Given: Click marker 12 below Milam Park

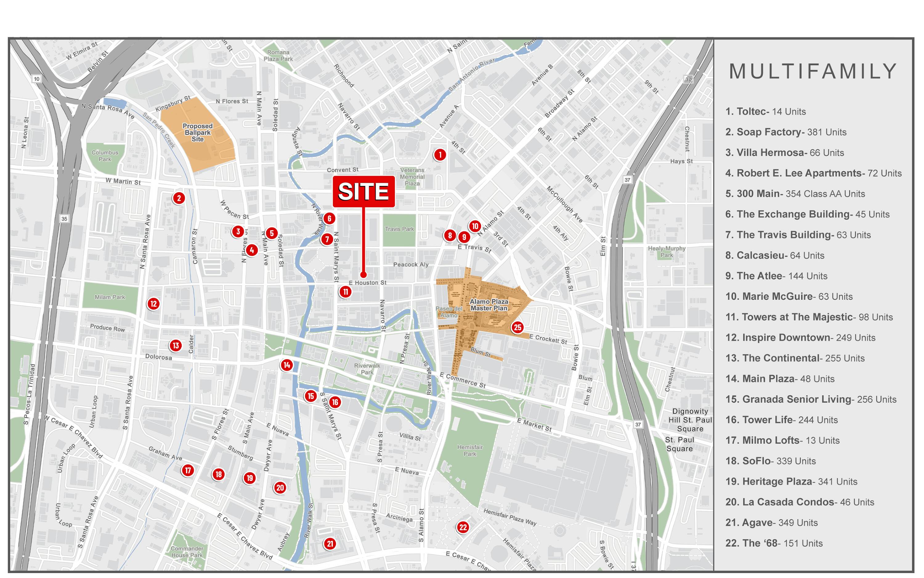Looking at the screenshot, I should 154,304.
